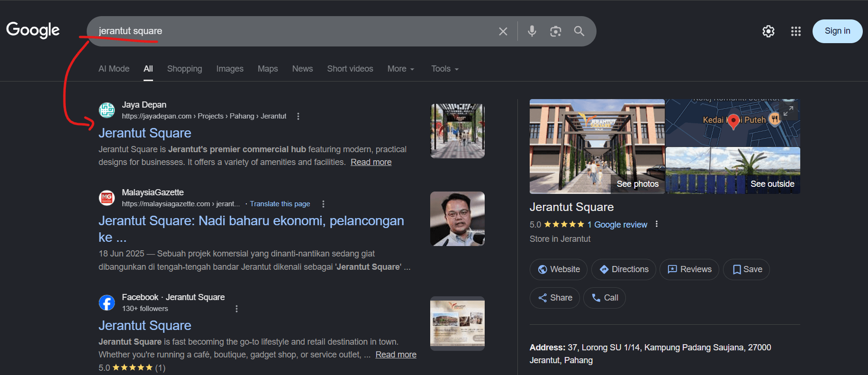Open the Facebook result thumbnail

457,323
